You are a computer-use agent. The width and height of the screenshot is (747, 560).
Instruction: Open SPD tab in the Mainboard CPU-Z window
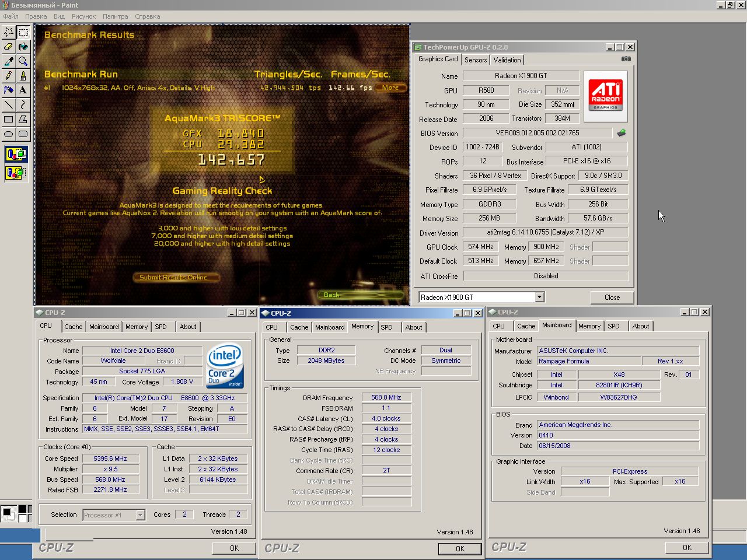613,326
